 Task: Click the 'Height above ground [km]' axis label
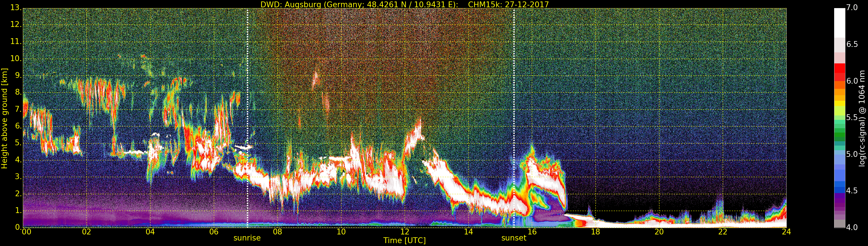coord(4,118)
